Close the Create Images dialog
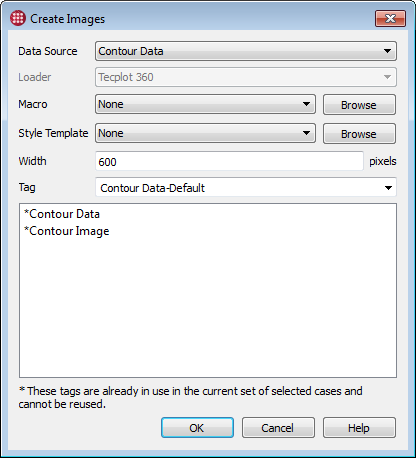Screen dimensions: 416x458 pyautogui.click(x=390, y=18)
